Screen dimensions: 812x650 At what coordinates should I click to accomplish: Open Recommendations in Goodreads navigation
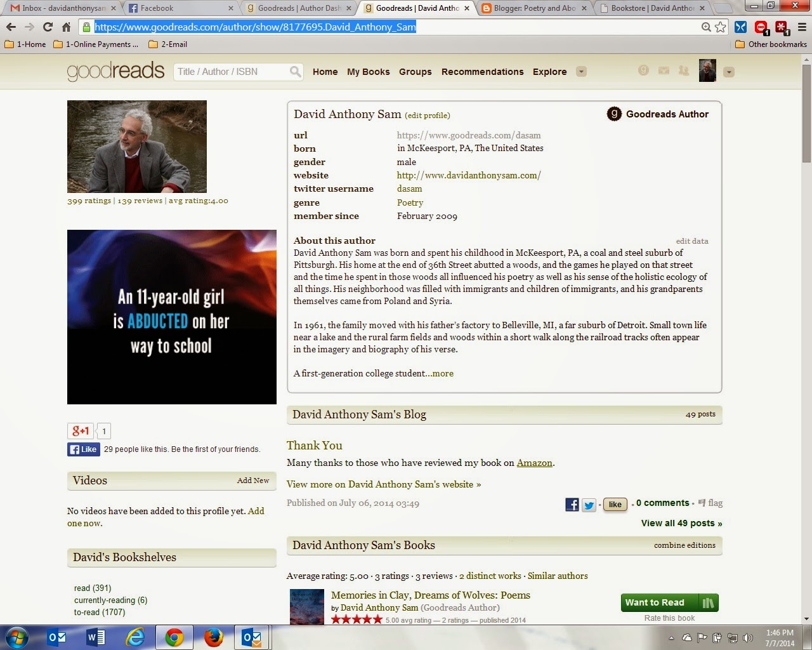click(x=483, y=72)
